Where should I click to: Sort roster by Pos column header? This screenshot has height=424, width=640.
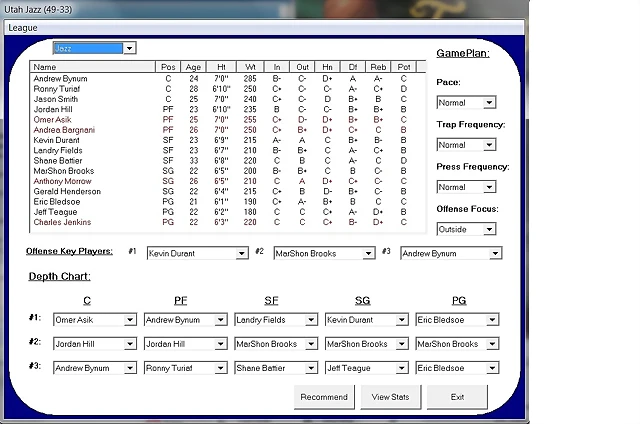click(x=168, y=67)
